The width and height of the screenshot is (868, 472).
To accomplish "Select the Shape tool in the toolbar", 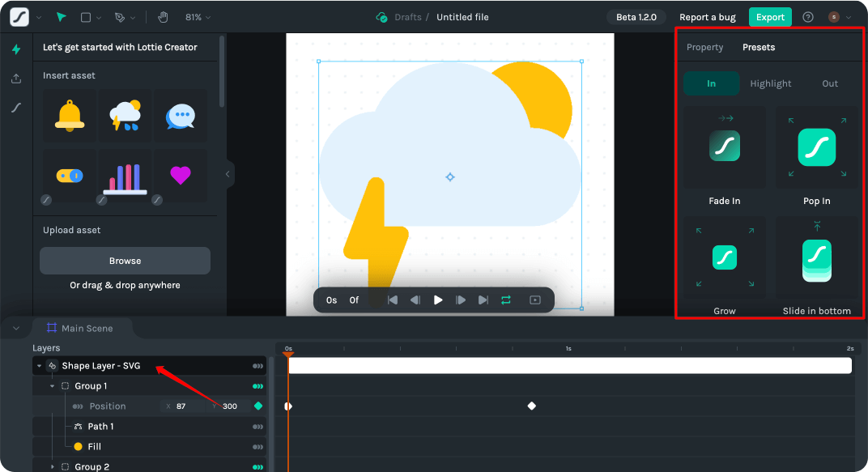I will tap(87, 16).
